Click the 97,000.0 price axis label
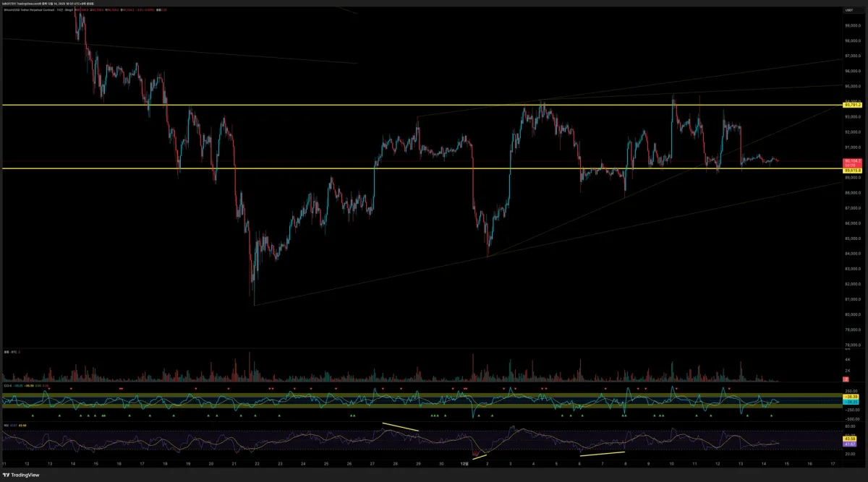 851,56
